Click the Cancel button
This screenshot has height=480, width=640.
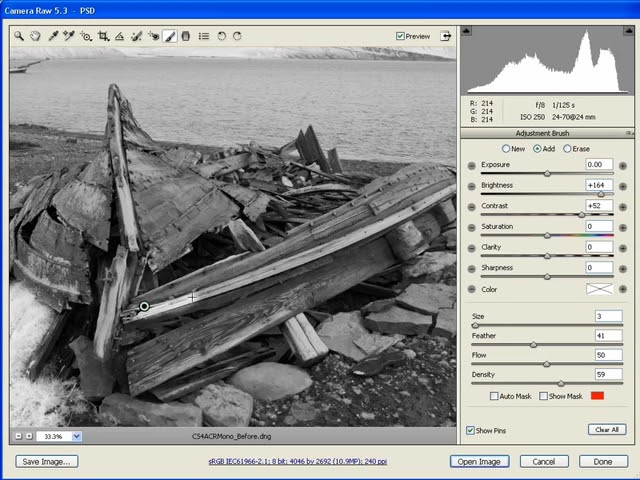tap(544, 462)
